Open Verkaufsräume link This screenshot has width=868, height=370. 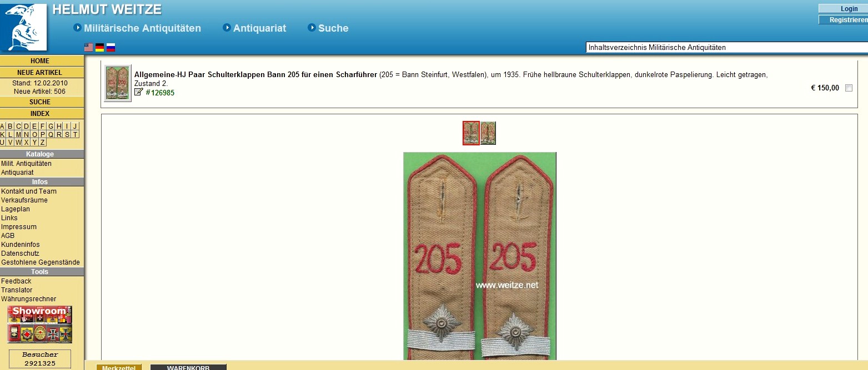[24, 200]
